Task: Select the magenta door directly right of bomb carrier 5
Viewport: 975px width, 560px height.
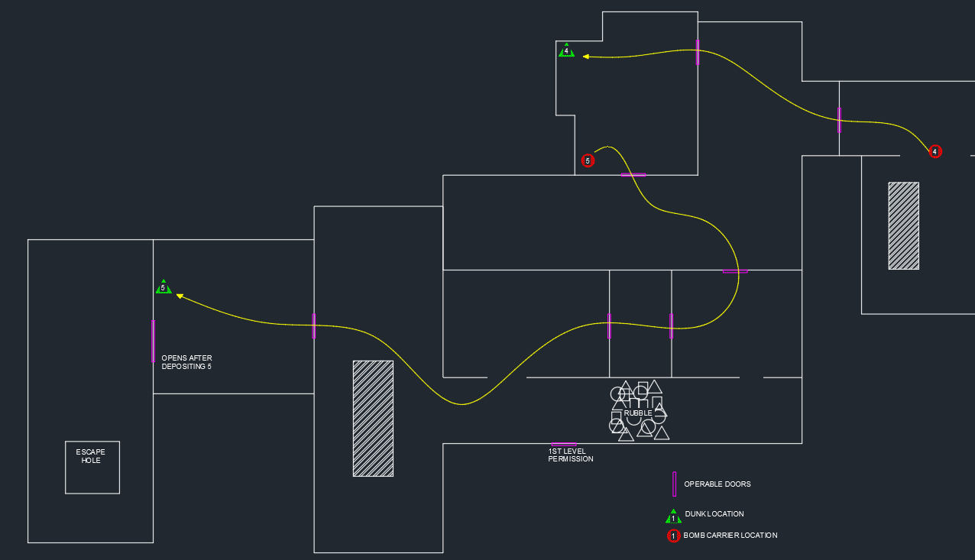Action: tap(633, 175)
